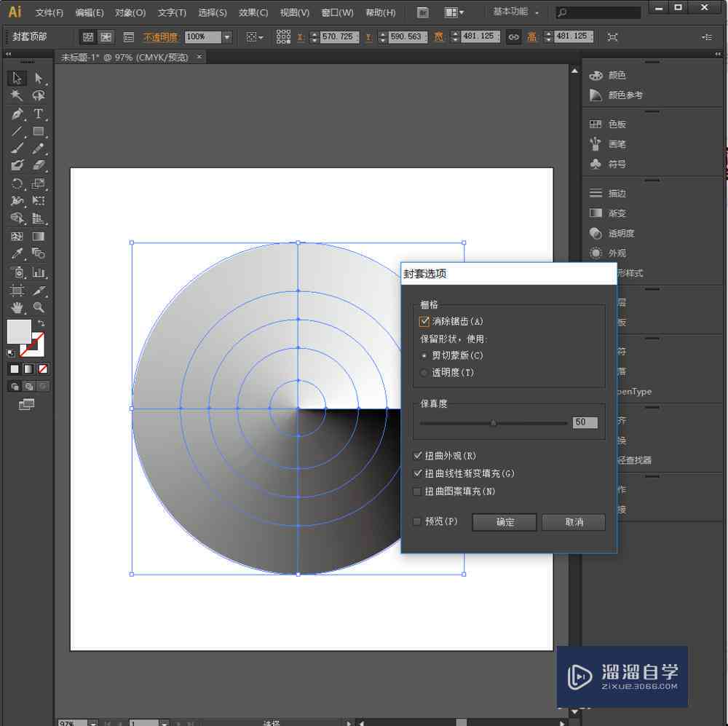Select the Gradient tool

[x=38, y=237]
